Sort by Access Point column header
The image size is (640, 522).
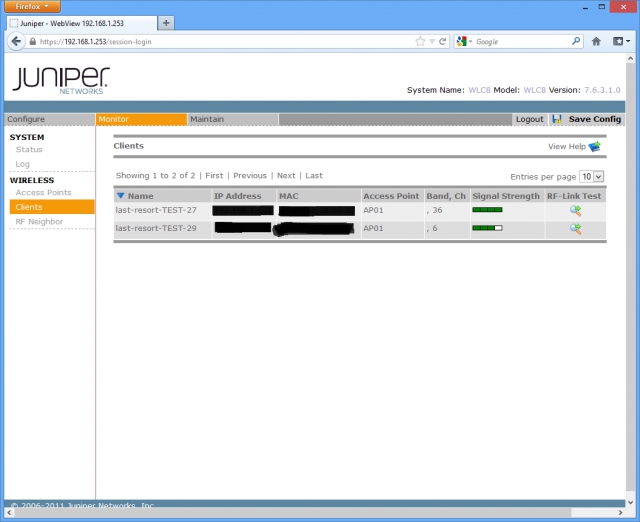click(x=391, y=196)
